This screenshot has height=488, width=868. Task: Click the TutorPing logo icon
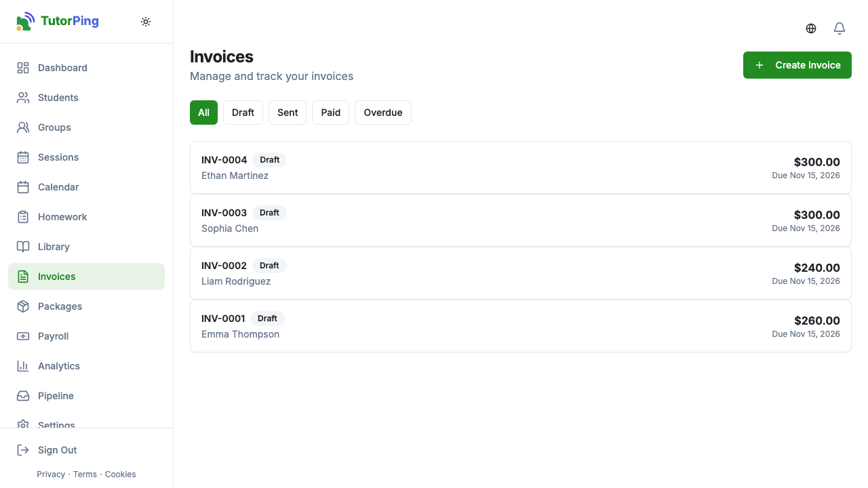[x=25, y=21]
